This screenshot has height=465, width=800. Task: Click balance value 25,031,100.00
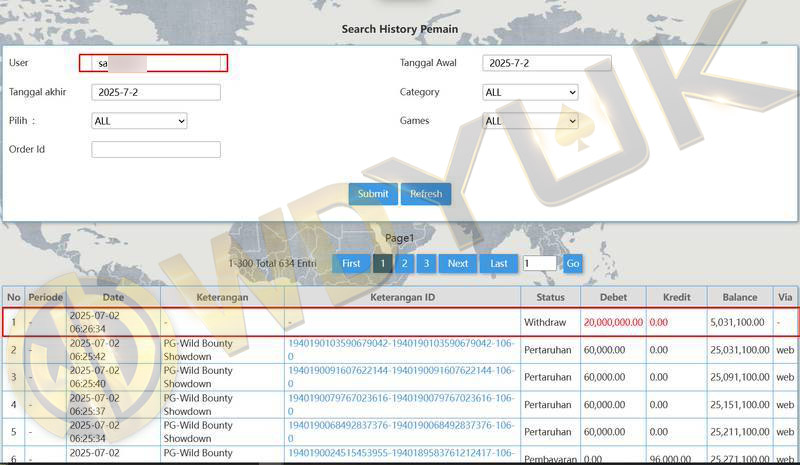tap(740, 350)
